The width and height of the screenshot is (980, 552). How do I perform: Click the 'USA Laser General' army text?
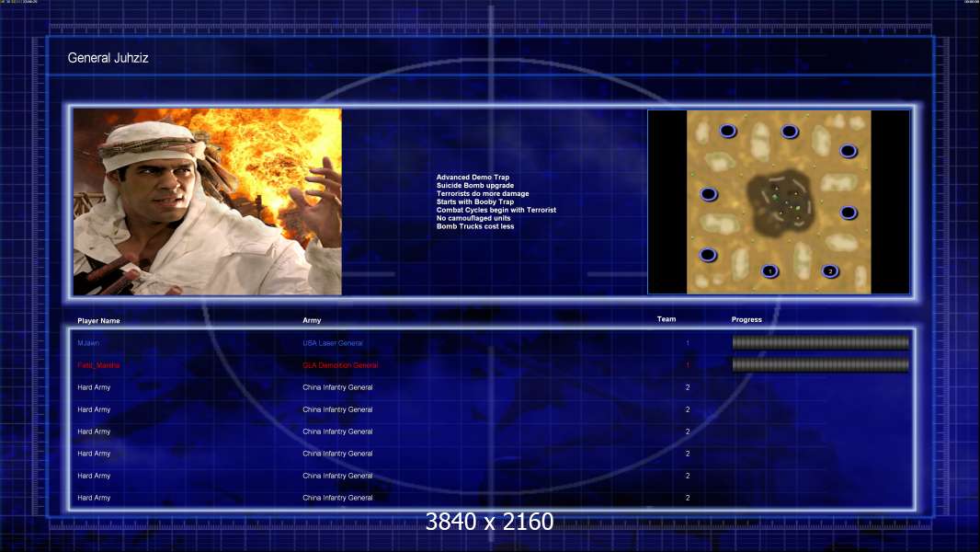[333, 343]
